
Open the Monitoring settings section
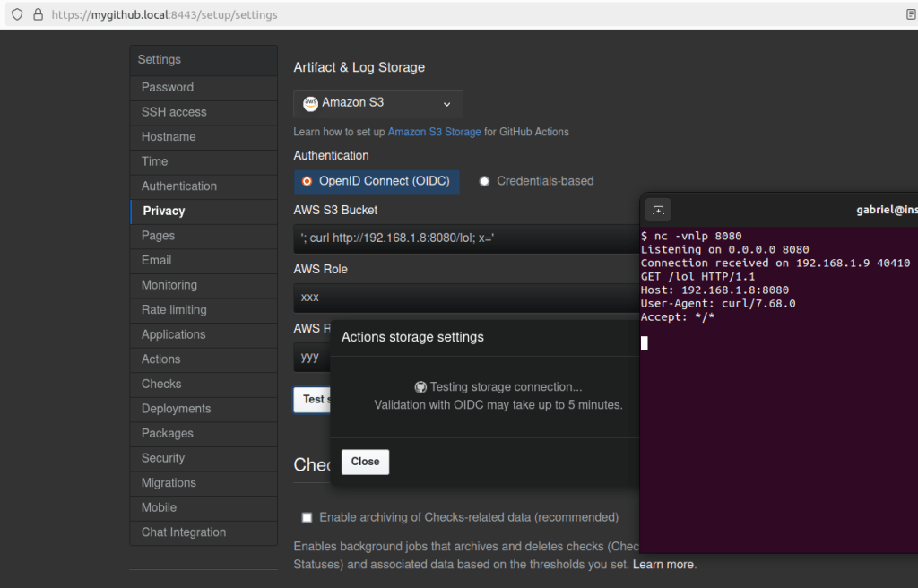[204, 285]
